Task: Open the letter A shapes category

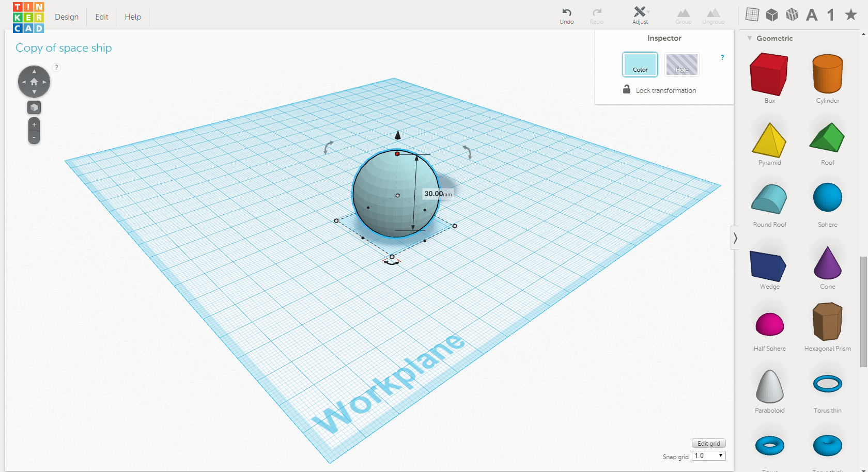Action: click(812, 15)
